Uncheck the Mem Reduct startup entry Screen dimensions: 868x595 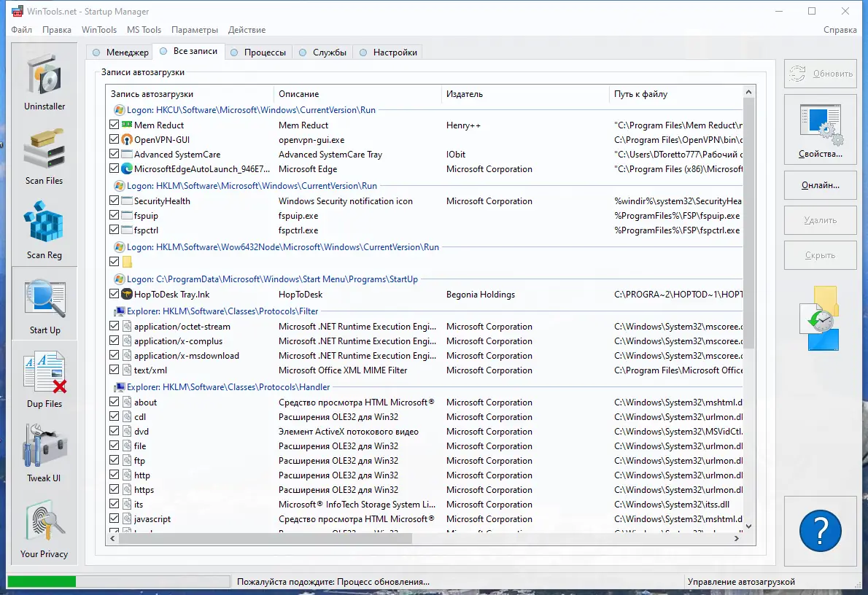pos(115,125)
